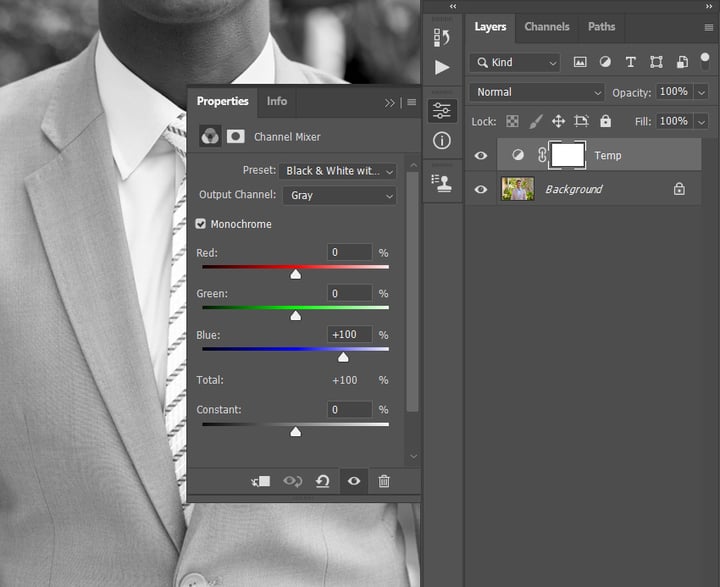The height and width of the screenshot is (587, 720).
Task: Toggle adjustment layer visibility in Properties
Action: coord(354,481)
